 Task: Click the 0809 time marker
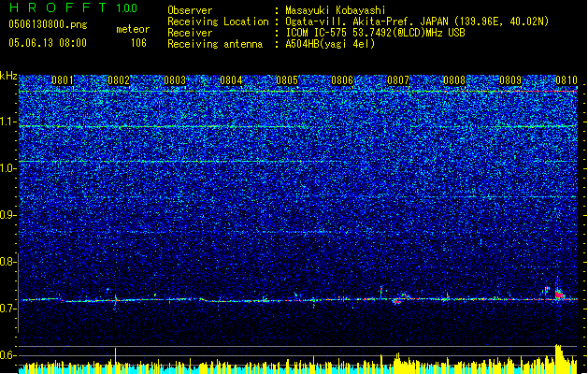pos(510,80)
